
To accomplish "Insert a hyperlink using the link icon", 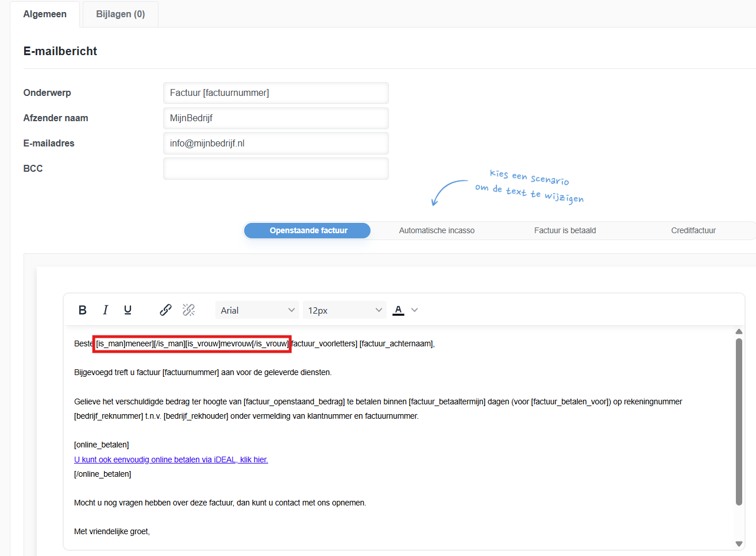I will point(165,310).
